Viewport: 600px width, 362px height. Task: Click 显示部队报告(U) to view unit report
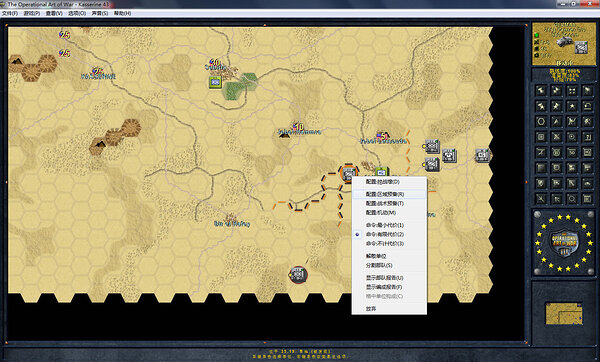coord(384,278)
